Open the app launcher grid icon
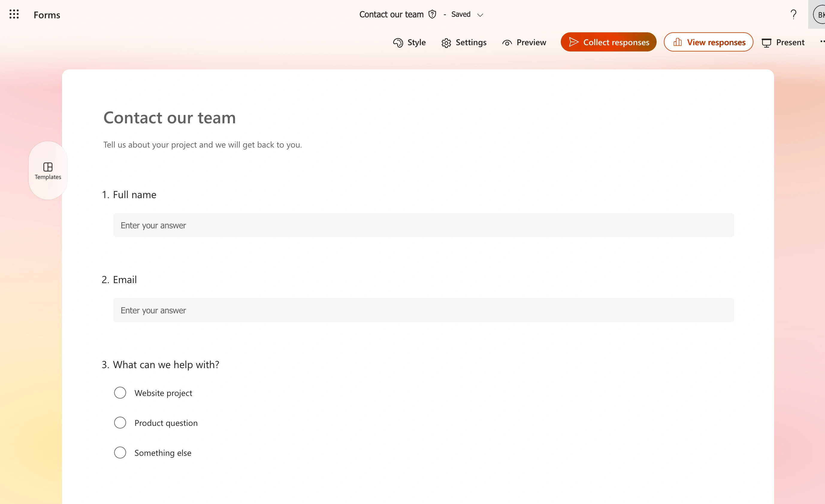Viewport: 825px width, 504px height. [14, 14]
